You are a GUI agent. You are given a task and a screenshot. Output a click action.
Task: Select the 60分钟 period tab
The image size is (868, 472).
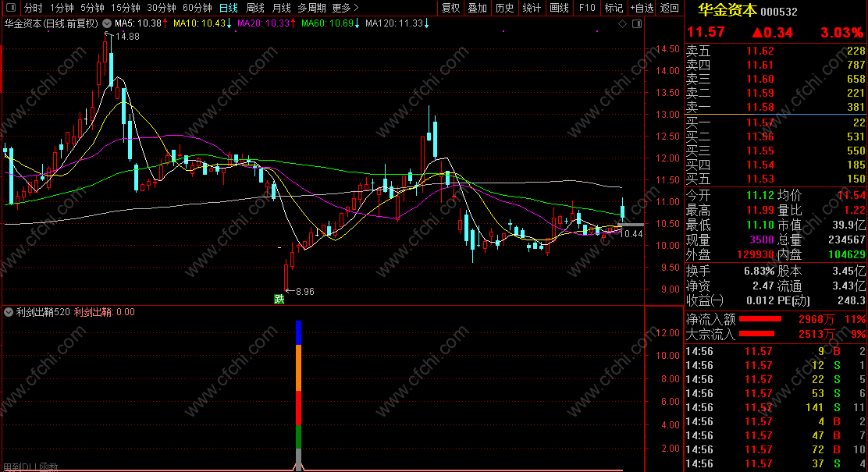click(x=197, y=8)
